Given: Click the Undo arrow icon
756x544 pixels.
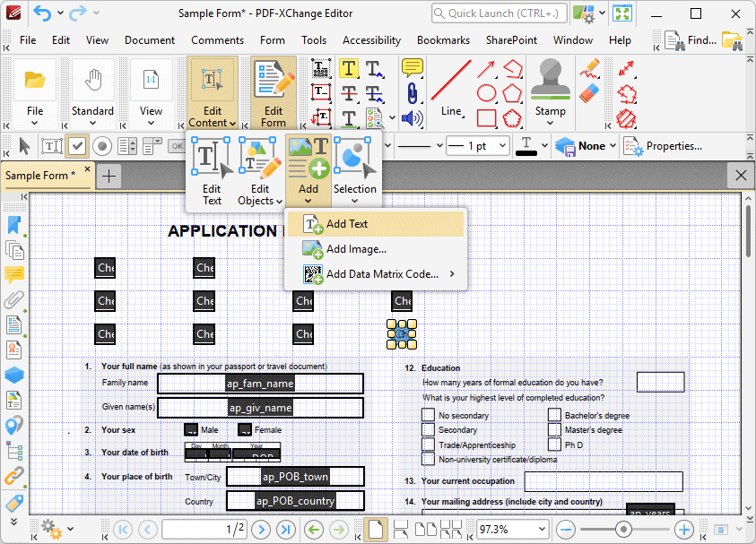Looking at the screenshot, I should [42, 13].
